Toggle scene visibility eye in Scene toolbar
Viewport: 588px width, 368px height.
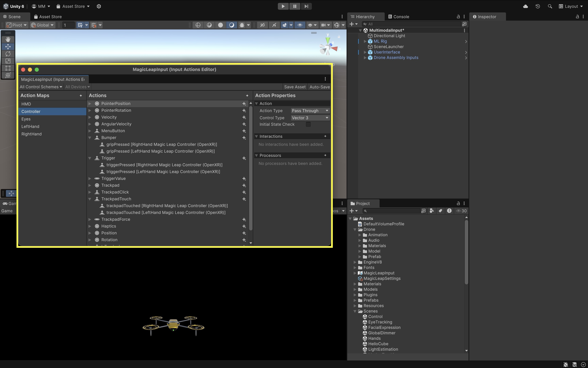point(300,25)
